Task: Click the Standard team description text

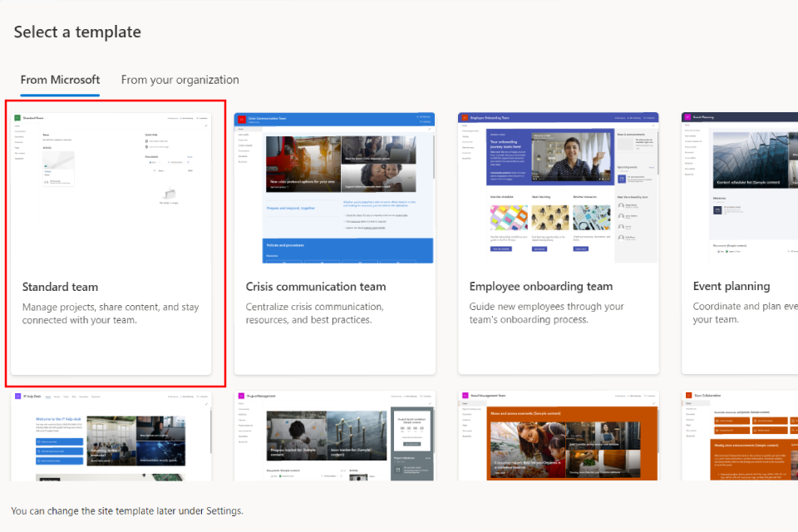Action: tap(111, 313)
